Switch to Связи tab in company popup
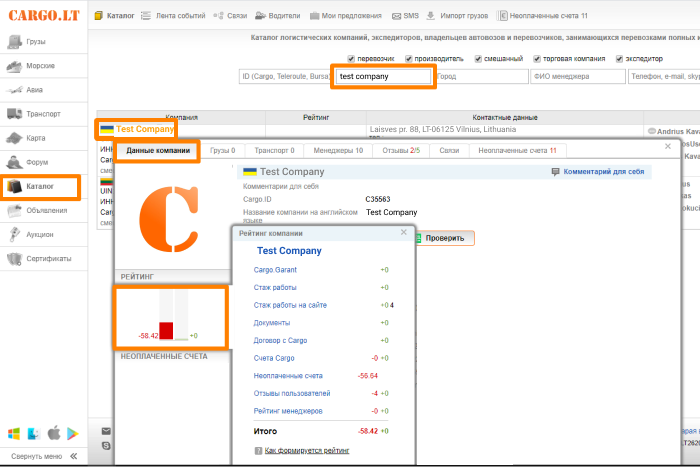Screen dimensions: 700x467 pos(449,150)
